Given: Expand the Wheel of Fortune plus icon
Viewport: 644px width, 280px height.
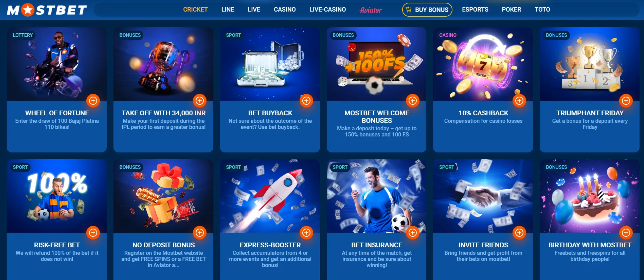Looking at the screenshot, I should pyautogui.click(x=93, y=101).
